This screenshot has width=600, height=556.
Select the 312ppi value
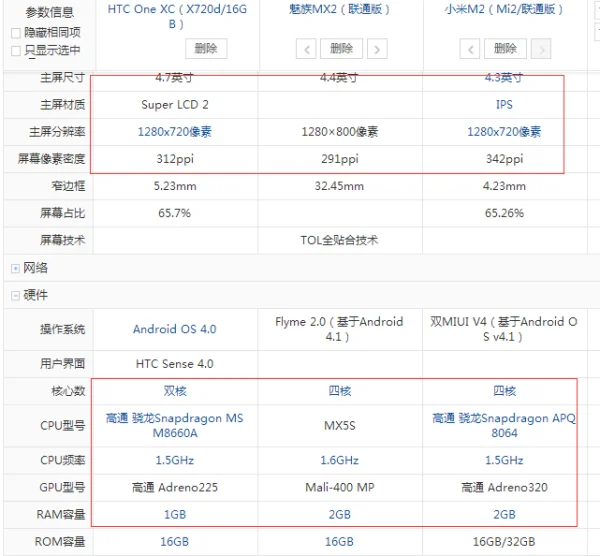pos(175,159)
